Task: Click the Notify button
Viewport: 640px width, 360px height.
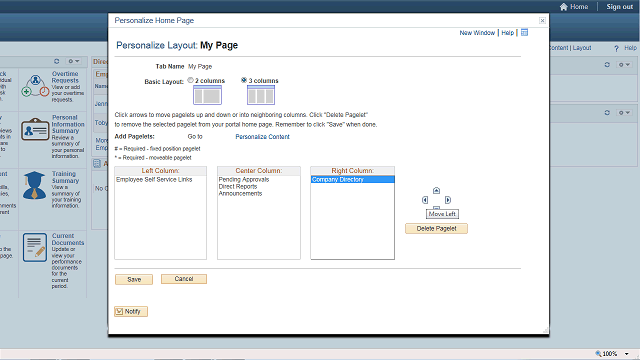Action: coord(131,311)
